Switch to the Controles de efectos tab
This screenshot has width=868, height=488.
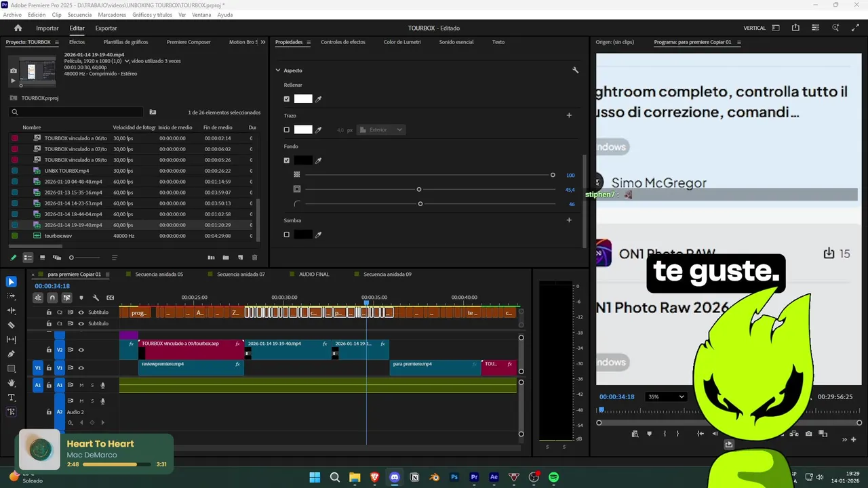click(343, 42)
